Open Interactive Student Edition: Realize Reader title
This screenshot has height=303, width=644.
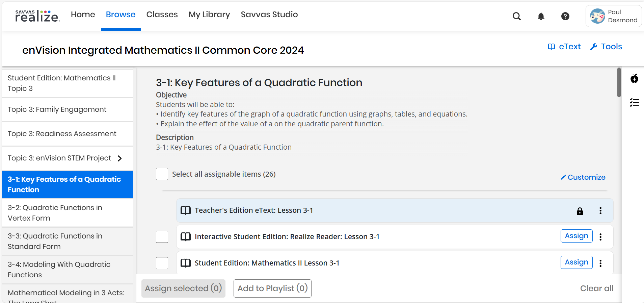click(287, 237)
